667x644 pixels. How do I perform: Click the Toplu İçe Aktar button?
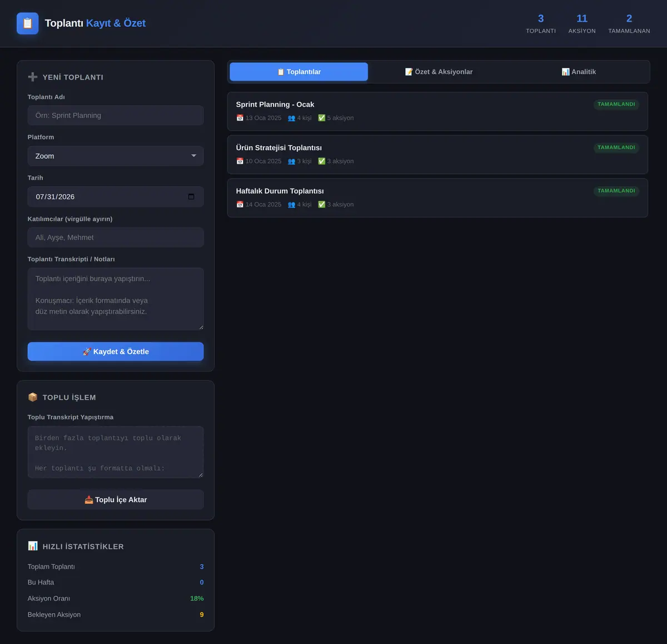point(116,499)
